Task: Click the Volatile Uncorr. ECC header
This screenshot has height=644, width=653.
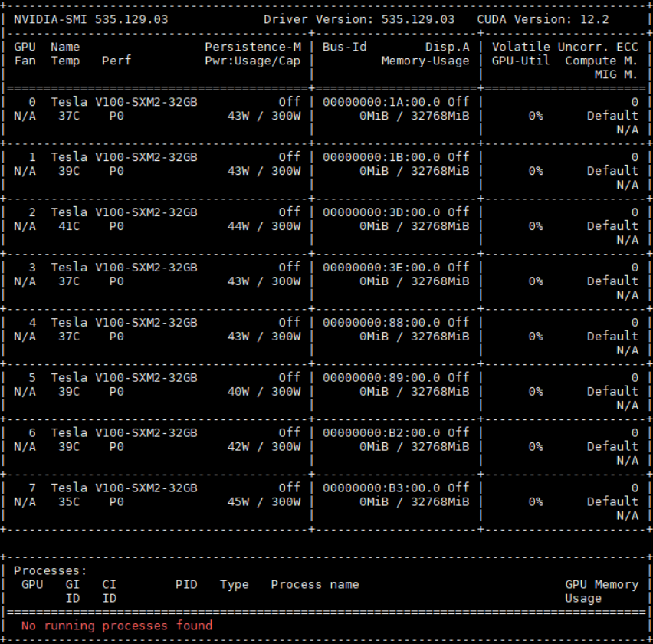Action: click(x=565, y=47)
